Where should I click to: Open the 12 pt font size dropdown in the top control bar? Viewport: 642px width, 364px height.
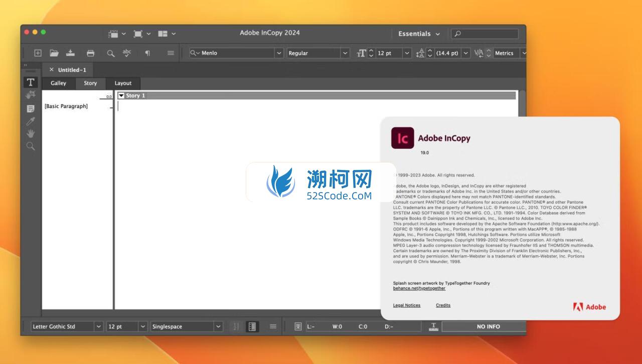click(407, 53)
